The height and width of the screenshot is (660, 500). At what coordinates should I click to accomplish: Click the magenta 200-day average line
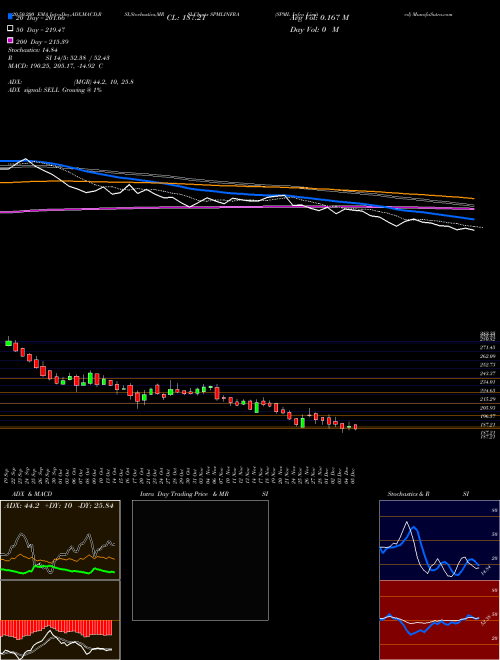pyautogui.click(x=236, y=208)
